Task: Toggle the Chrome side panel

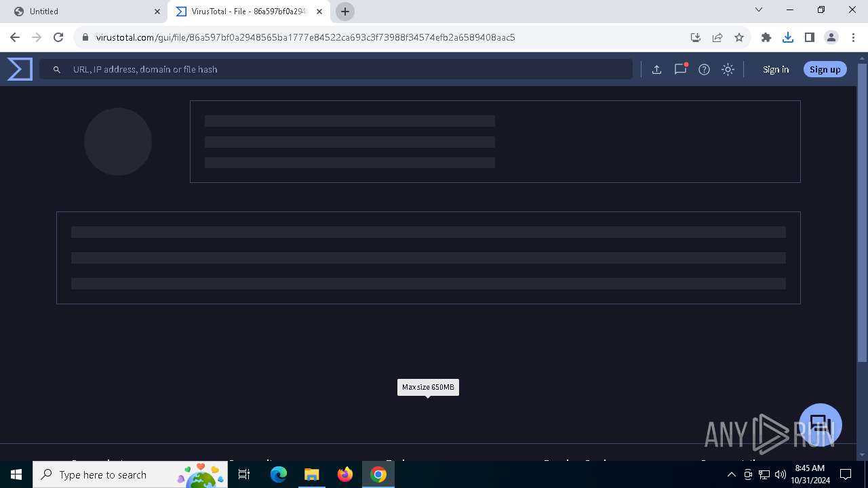Action: tap(810, 37)
